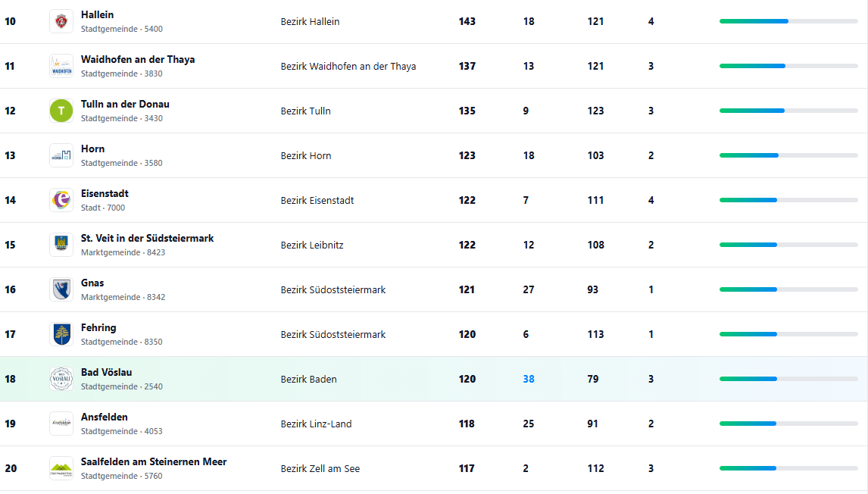Image resolution: width=868 pixels, height=494 pixels.
Task: Select the rank 17 Fehring row
Action: [x=434, y=334]
